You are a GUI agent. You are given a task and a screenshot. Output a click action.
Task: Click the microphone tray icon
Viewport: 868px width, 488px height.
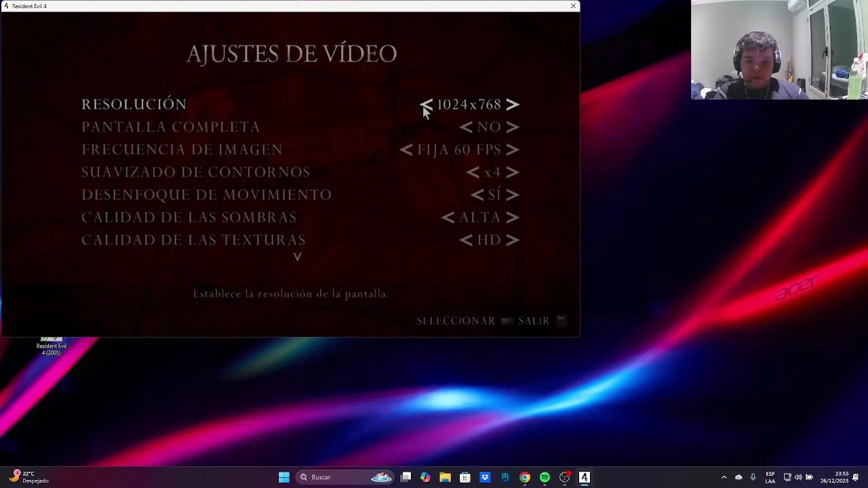coord(753,477)
